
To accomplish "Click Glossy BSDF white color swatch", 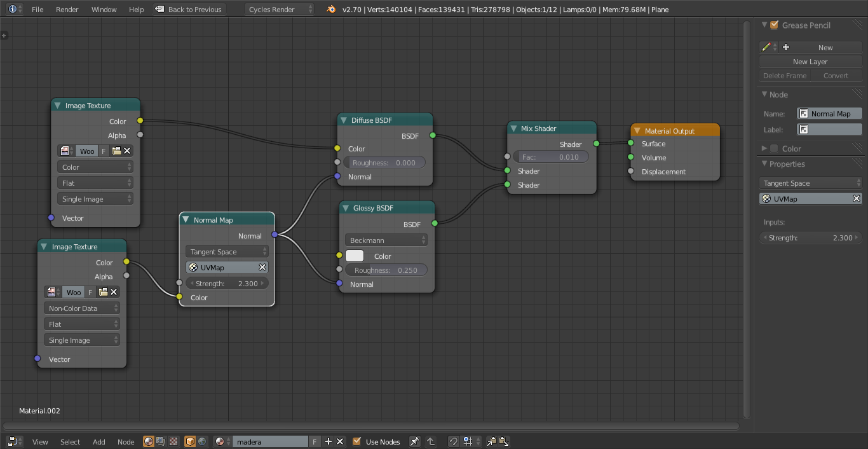I will click(x=355, y=256).
